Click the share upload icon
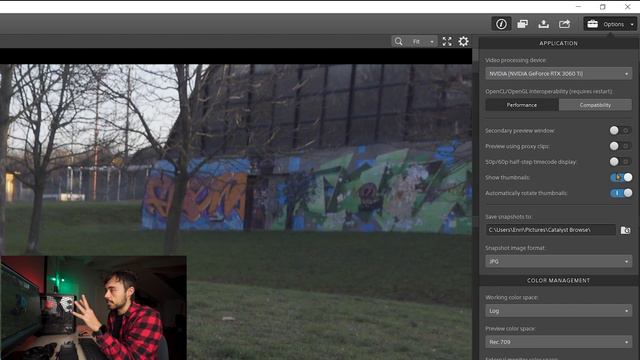 (564, 24)
